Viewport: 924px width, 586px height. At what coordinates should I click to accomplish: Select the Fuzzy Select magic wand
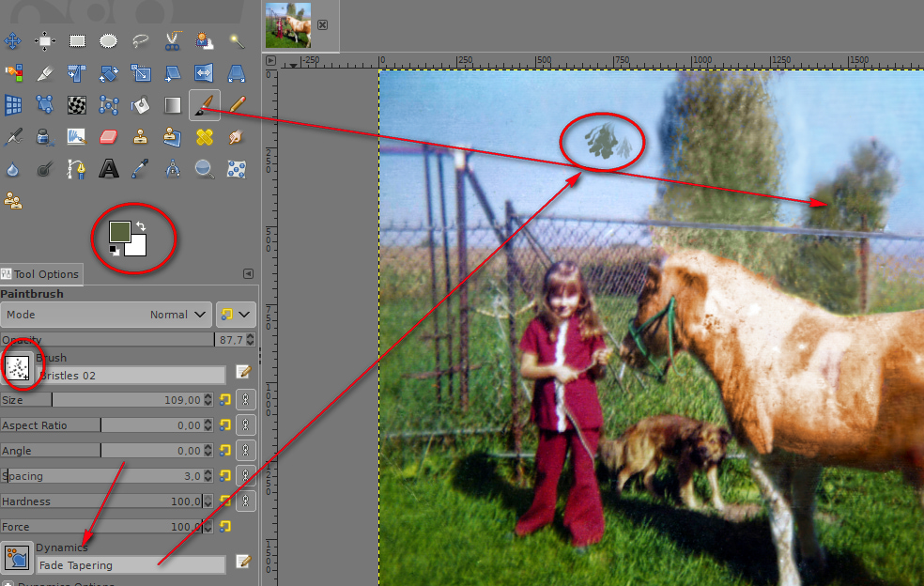[x=237, y=41]
